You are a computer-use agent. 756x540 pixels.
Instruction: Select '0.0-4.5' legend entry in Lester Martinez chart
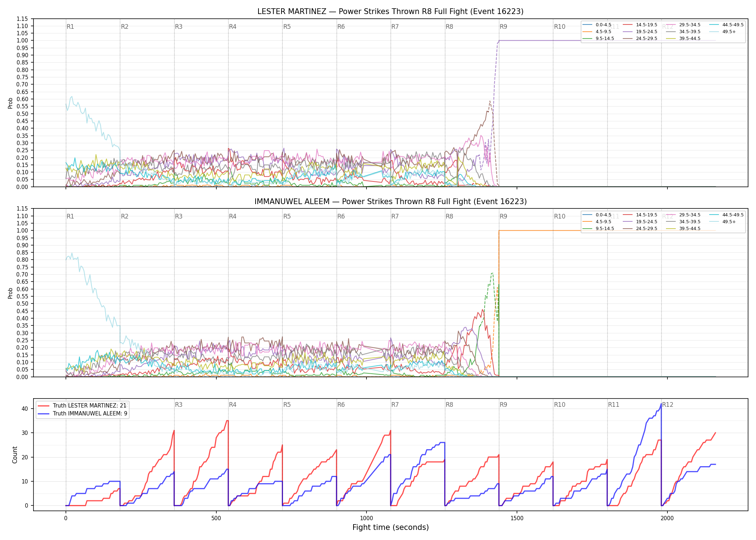coord(597,25)
